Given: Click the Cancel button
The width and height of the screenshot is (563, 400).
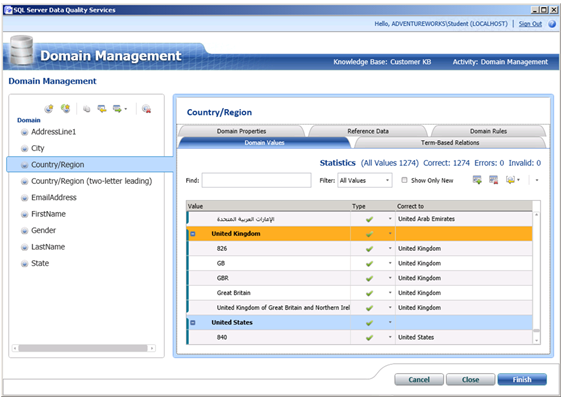Looking at the screenshot, I should pos(419,380).
